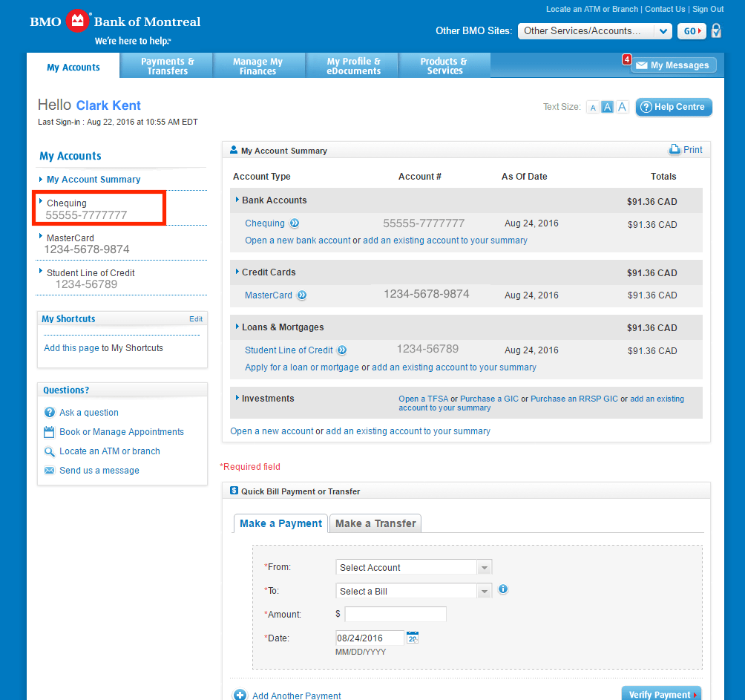Viewport: 745px width, 700px height.
Task: Click the Verify Payment button
Action: pos(661,694)
